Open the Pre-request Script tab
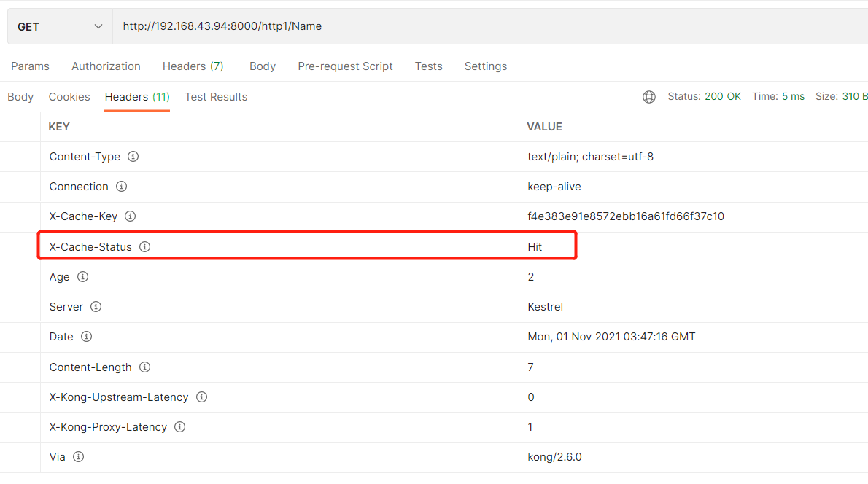 [345, 66]
